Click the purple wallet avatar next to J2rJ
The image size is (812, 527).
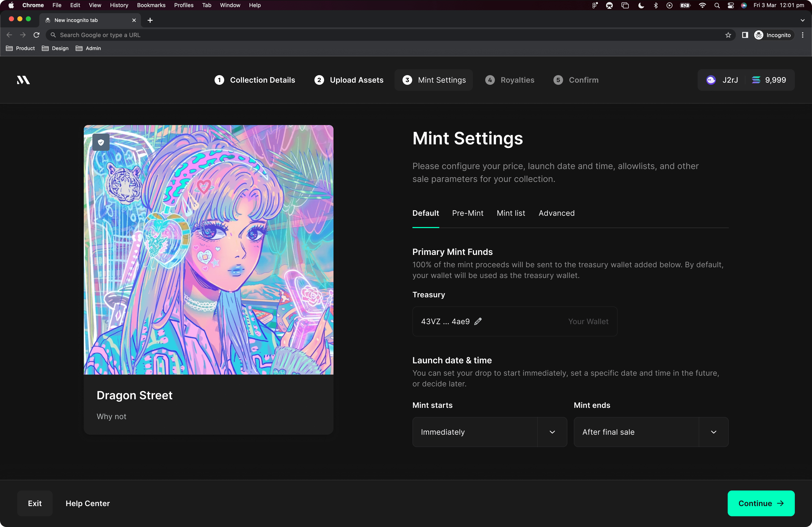point(711,80)
